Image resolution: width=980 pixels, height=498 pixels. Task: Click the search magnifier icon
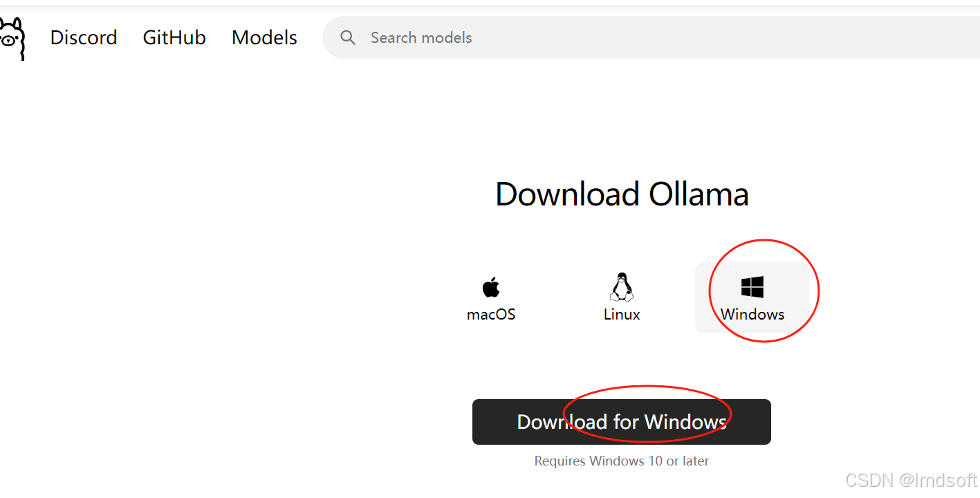click(348, 37)
